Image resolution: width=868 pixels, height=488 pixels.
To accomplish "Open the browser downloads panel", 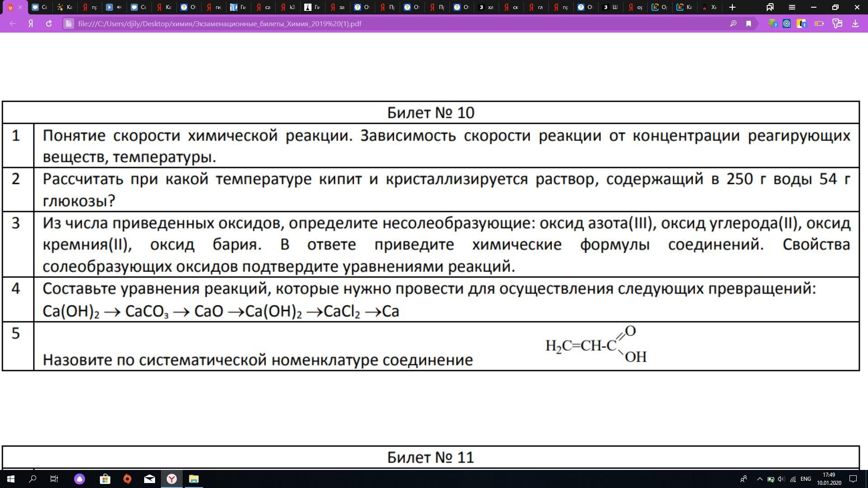I will [855, 23].
